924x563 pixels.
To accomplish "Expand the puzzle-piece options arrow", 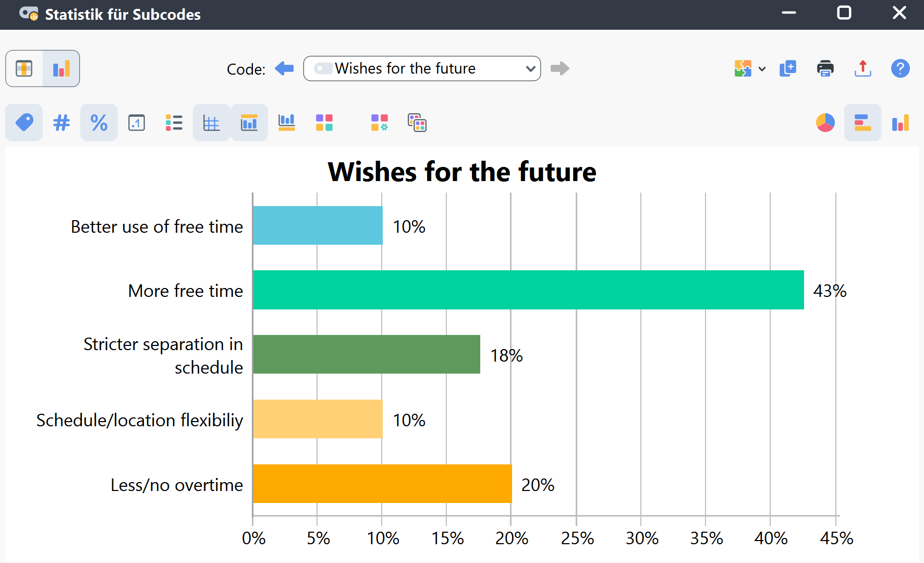I will click(x=762, y=69).
